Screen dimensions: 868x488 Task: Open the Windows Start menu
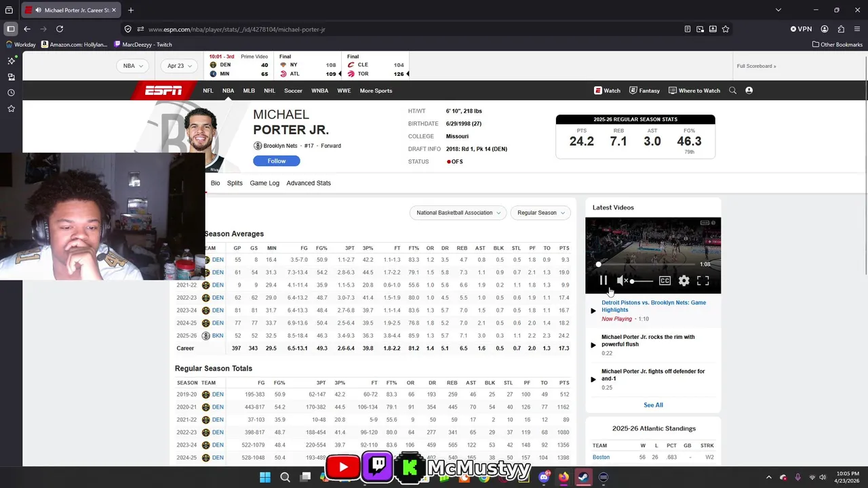point(265,477)
